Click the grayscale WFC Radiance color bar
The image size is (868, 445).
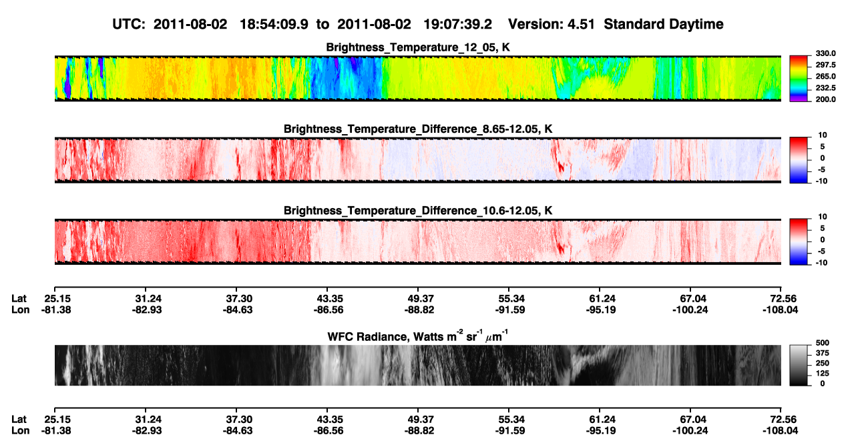tap(798, 365)
